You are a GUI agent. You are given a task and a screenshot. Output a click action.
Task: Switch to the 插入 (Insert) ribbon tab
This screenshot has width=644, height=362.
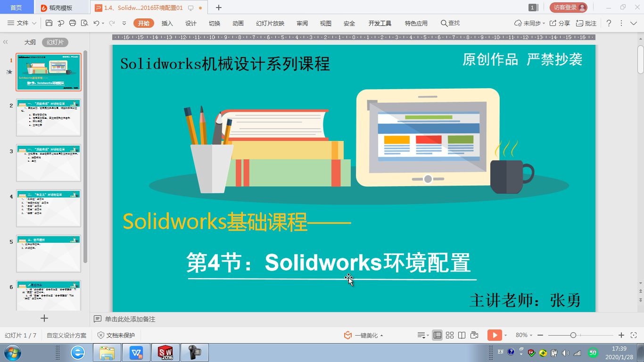(x=167, y=23)
